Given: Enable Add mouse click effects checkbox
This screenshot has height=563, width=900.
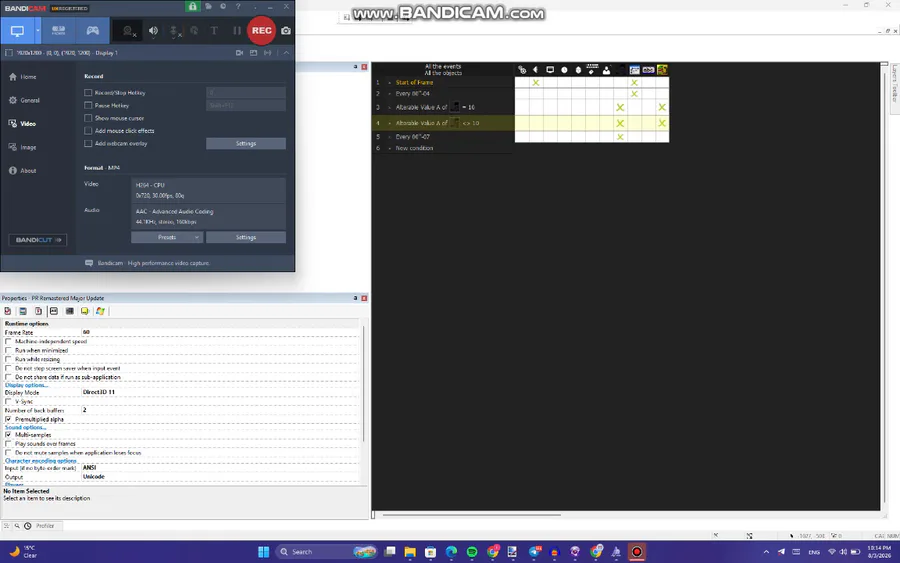Looking at the screenshot, I should pos(88,131).
